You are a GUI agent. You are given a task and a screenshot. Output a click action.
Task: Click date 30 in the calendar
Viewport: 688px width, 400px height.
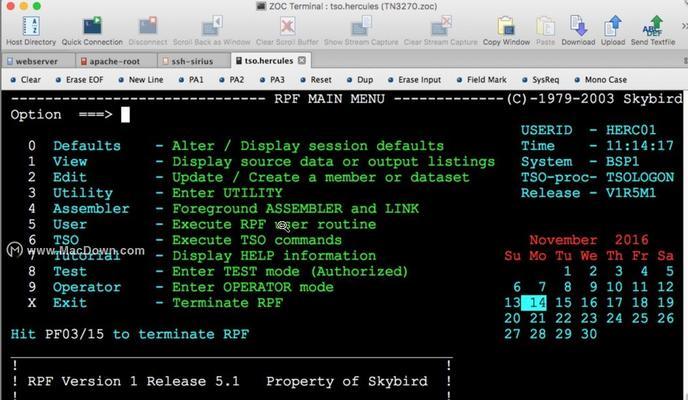tap(589, 334)
